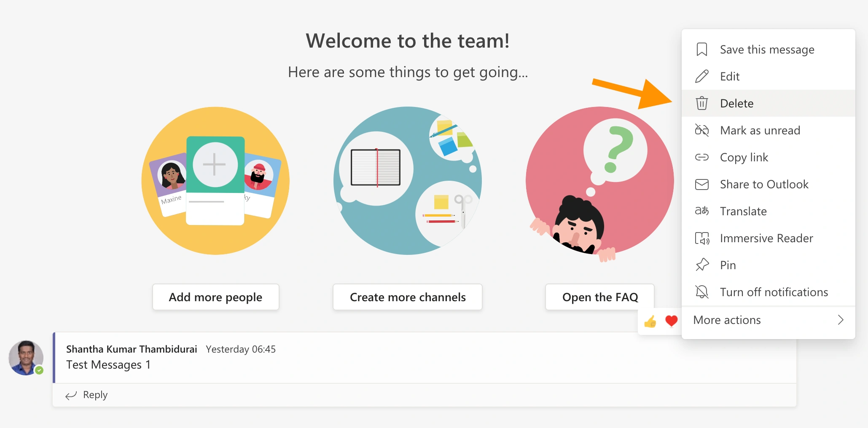Screen dimensions: 868x428
Task: Click the pushpin Pin icon
Action: point(702,265)
